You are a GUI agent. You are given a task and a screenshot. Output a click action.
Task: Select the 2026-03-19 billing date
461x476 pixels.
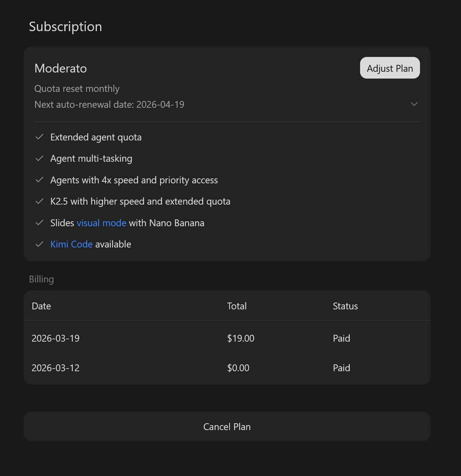point(56,338)
